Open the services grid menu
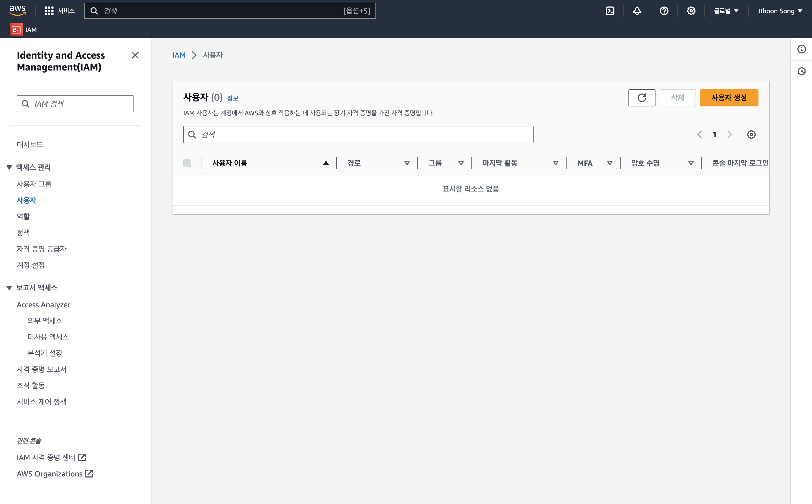The image size is (812, 504). pos(49,11)
